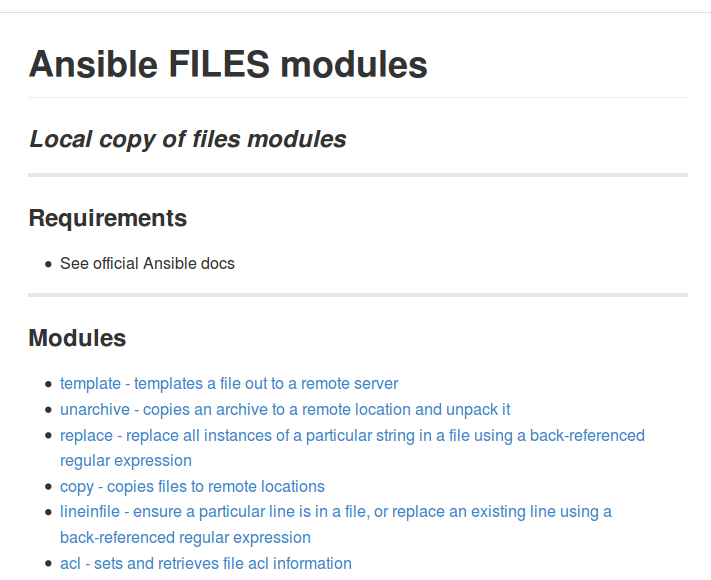Click the bullet before 'See official Ansible docs'
The width and height of the screenshot is (711, 580).
click(48, 265)
